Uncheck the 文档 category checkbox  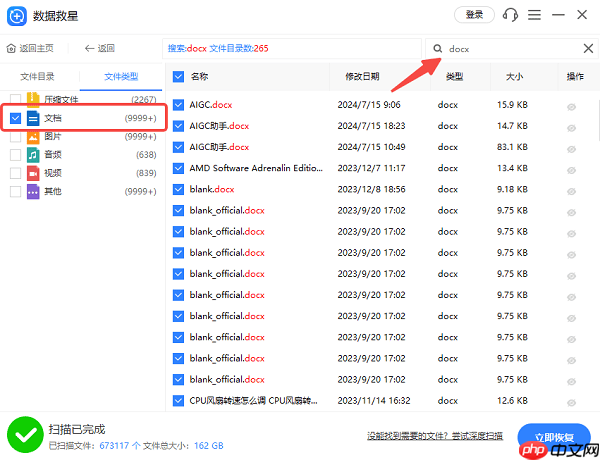click(15, 118)
